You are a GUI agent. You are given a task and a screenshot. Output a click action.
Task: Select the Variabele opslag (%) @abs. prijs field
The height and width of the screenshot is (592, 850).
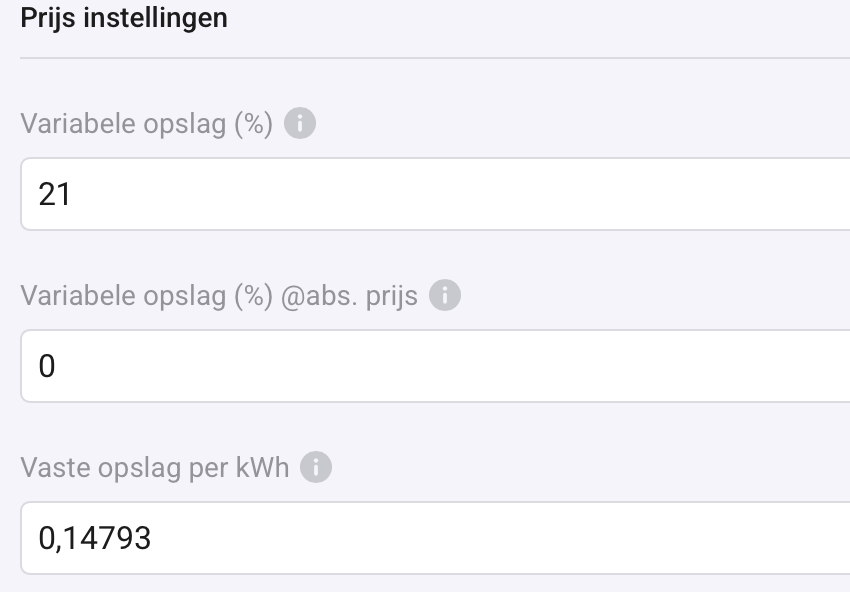click(435, 366)
